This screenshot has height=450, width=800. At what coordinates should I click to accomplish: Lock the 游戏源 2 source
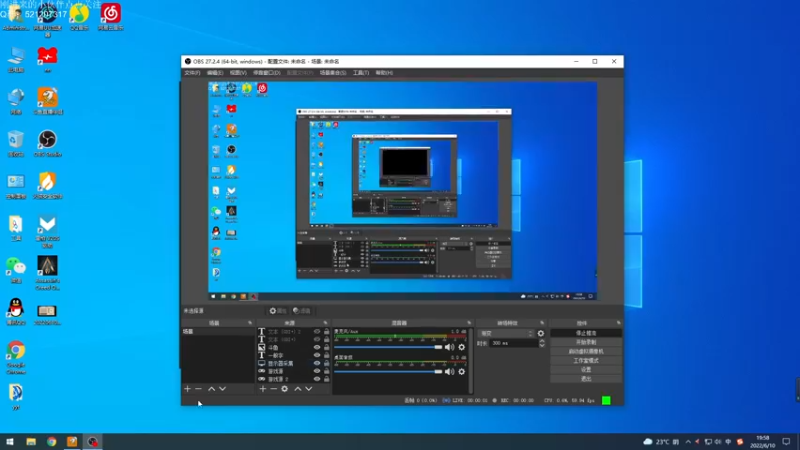click(x=327, y=379)
